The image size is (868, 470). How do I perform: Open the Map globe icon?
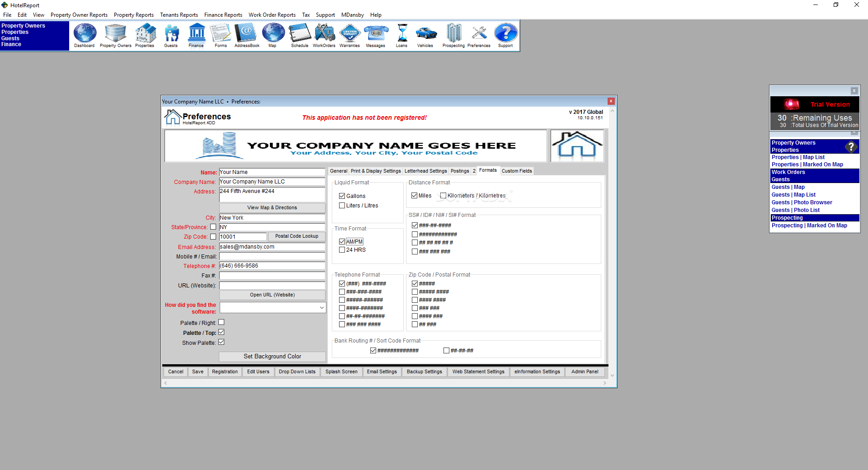tap(273, 35)
